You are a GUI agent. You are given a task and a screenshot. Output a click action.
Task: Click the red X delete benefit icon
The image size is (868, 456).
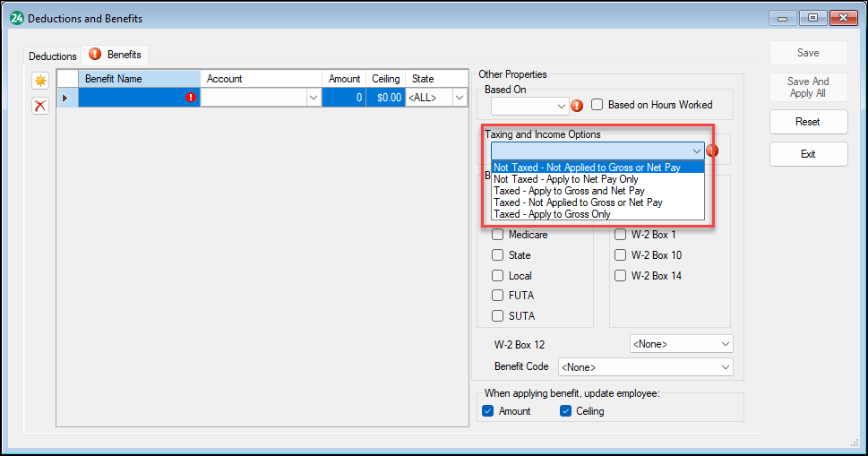pos(40,106)
